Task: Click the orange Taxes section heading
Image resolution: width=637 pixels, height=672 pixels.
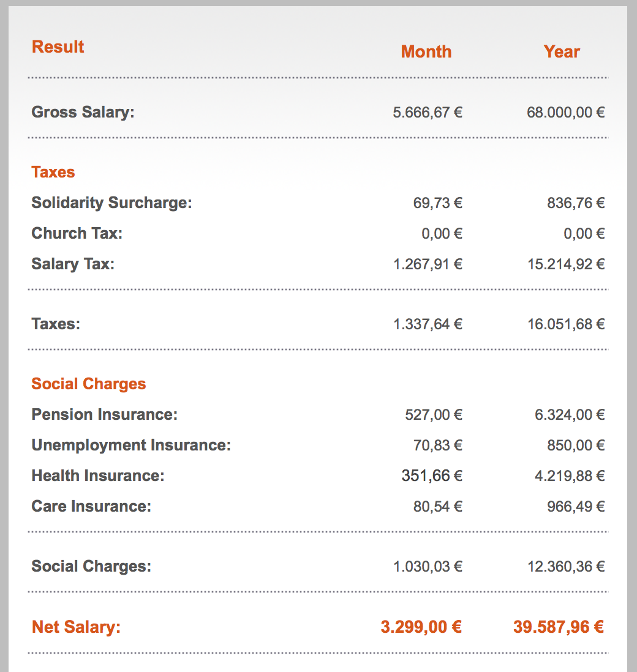Action: click(53, 173)
